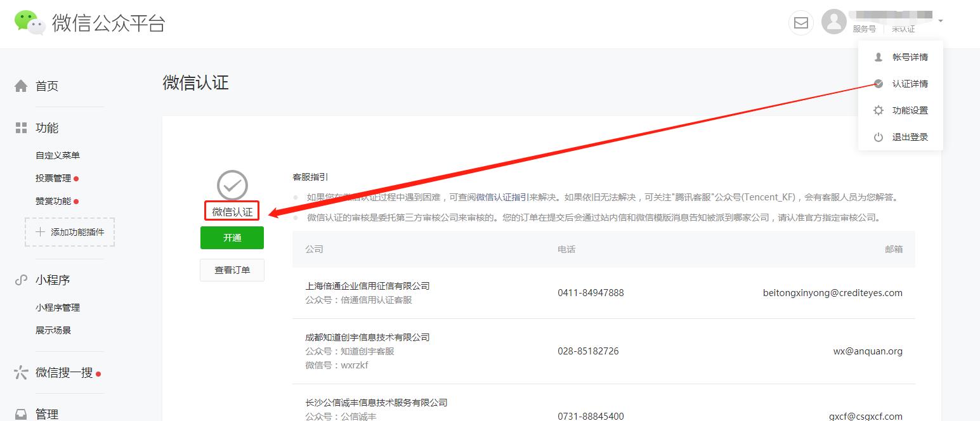
Task: Click phone number 0411-84947888
Action: 591,293
